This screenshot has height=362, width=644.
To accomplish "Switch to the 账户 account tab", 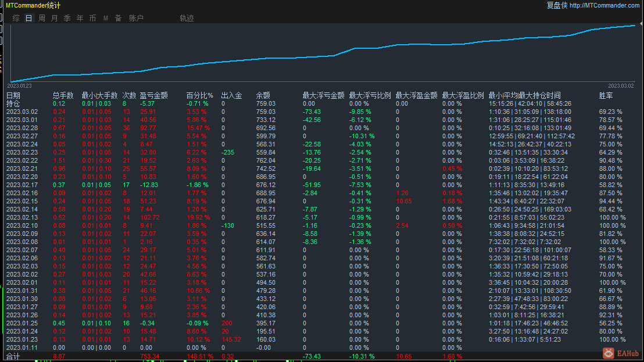I will [x=137, y=17].
